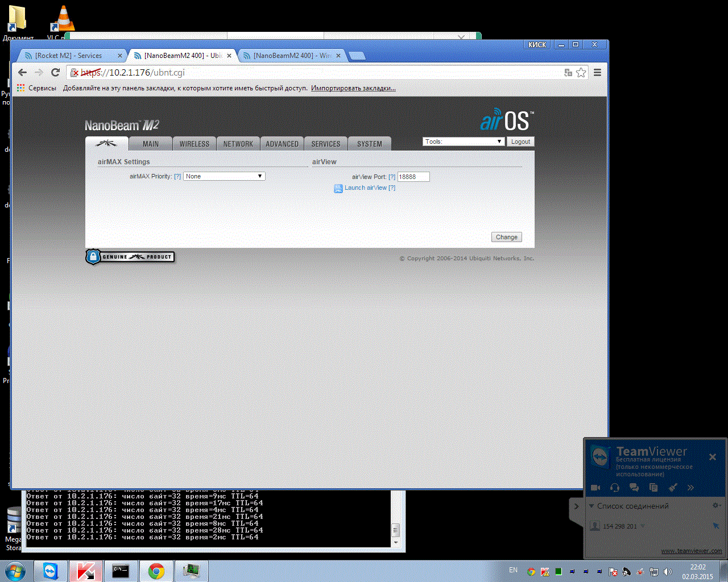The width and height of the screenshot is (728, 582).
Task: Open the command prompt taskbar button
Action: click(x=121, y=571)
